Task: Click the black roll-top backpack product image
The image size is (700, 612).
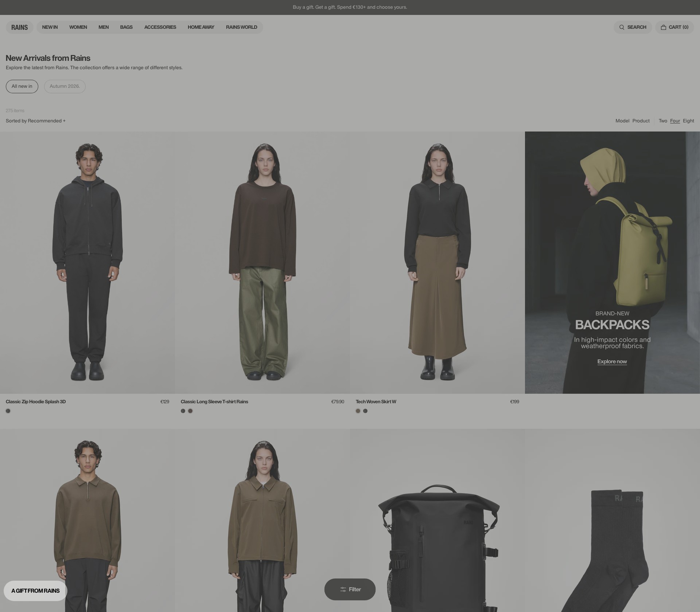Action: [437, 521]
